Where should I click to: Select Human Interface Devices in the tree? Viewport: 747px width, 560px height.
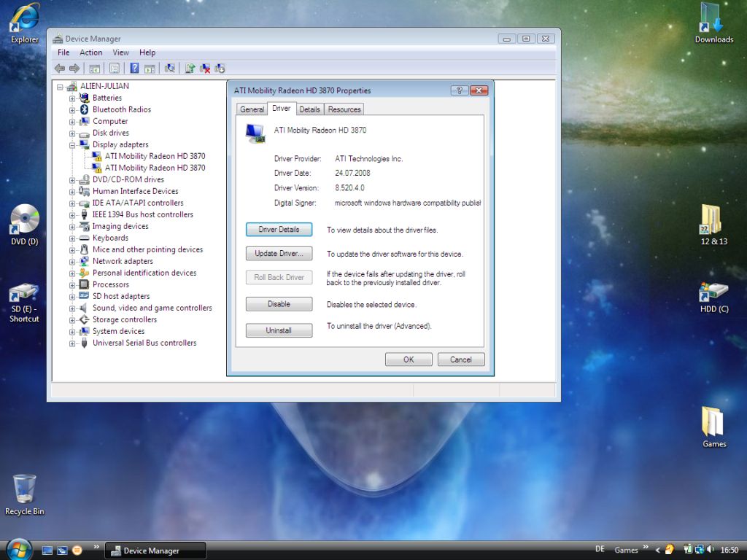[x=135, y=192]
